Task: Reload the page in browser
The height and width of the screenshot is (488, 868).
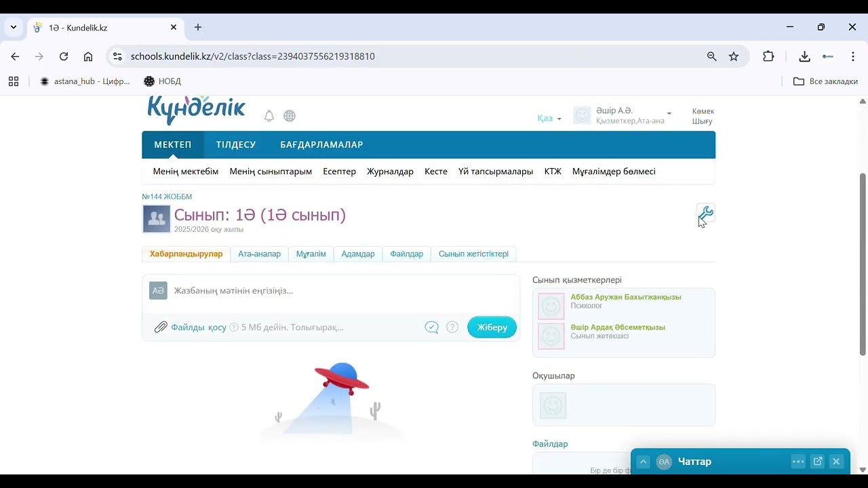Action: point(64,56)
